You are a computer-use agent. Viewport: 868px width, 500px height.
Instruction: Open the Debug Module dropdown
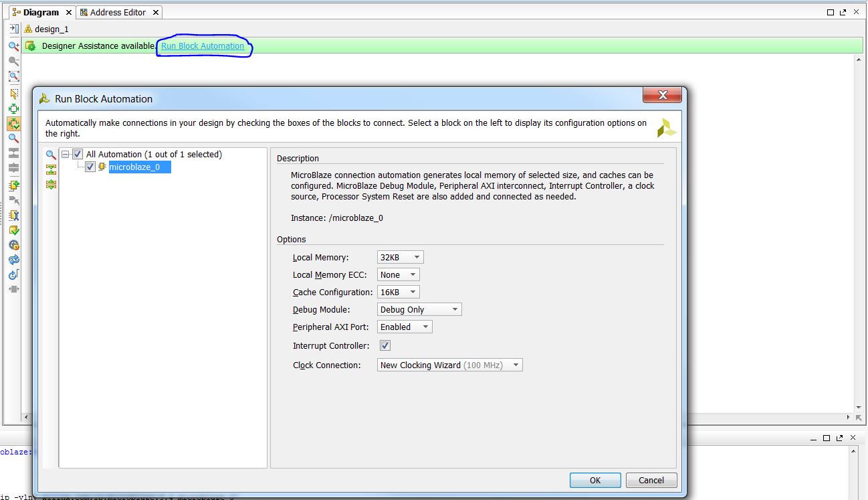pos(419,309)
